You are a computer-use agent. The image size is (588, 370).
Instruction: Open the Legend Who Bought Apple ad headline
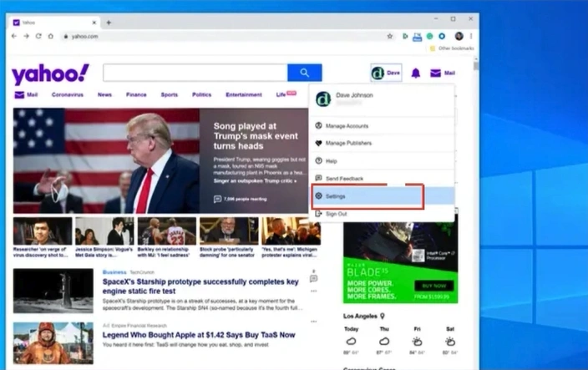(x=199, y=335)
